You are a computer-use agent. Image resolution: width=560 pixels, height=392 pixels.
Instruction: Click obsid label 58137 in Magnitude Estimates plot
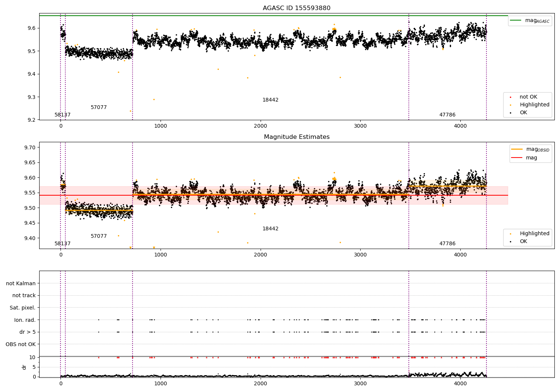pyautogui.click(x=62, y=244)
